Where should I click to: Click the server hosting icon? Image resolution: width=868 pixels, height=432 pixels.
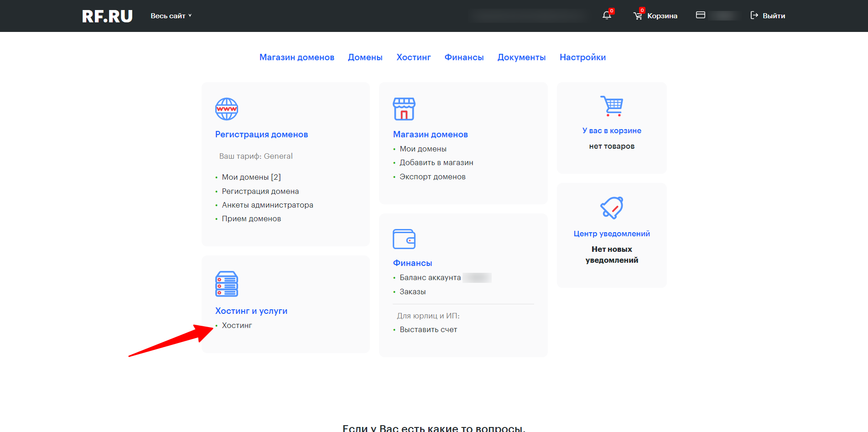[x=227, y=284]
